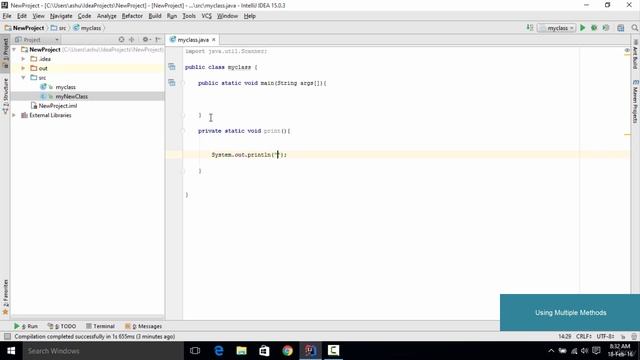Image resolution: width=640 pixels, height=360 pixels.
Task: Click gutter run icon beside class myclass
Action: [x=172, y=67]
